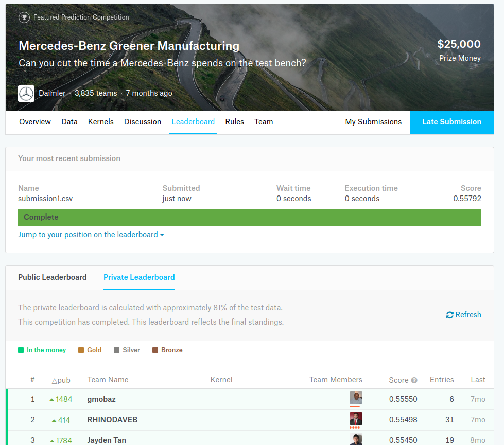Click Jump to your position on the leaderboard
Screen dimensions: 504x445
[88, 235]
